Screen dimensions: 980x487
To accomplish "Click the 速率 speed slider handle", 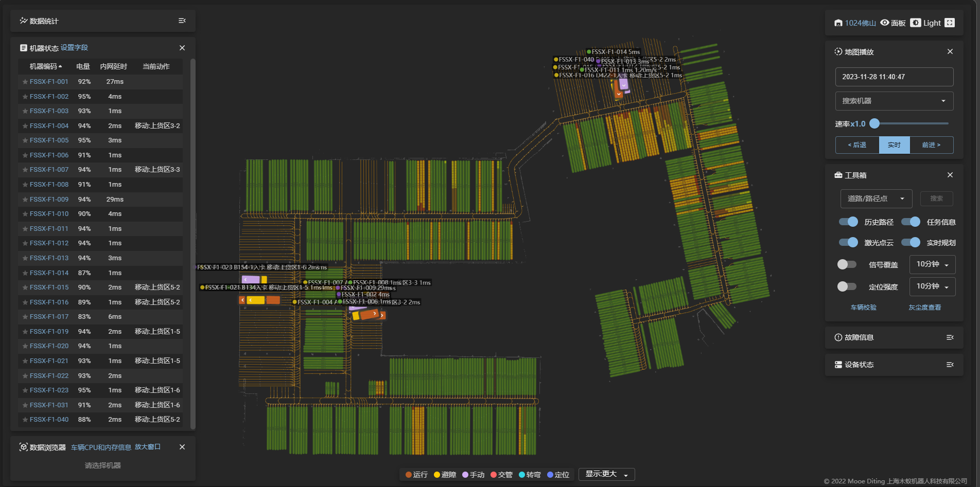I will point(874,123).
